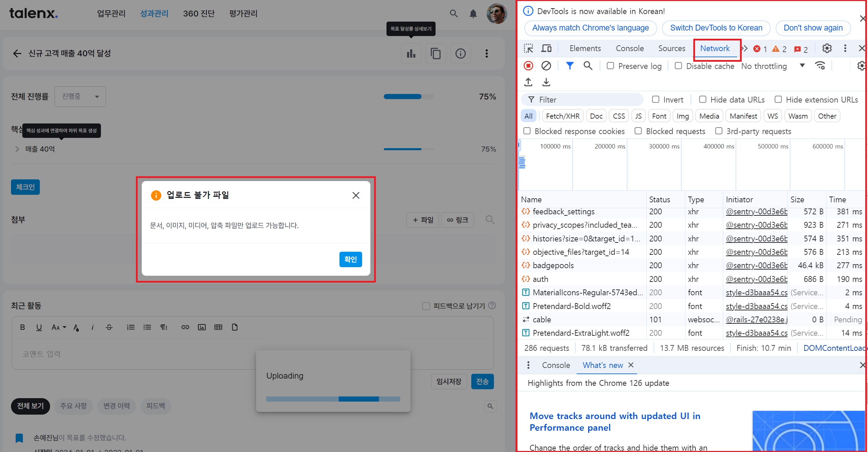This screenshot has height=452, width=868.
Task: Click the blue network filter funnel icon
Action: [569, 66]
